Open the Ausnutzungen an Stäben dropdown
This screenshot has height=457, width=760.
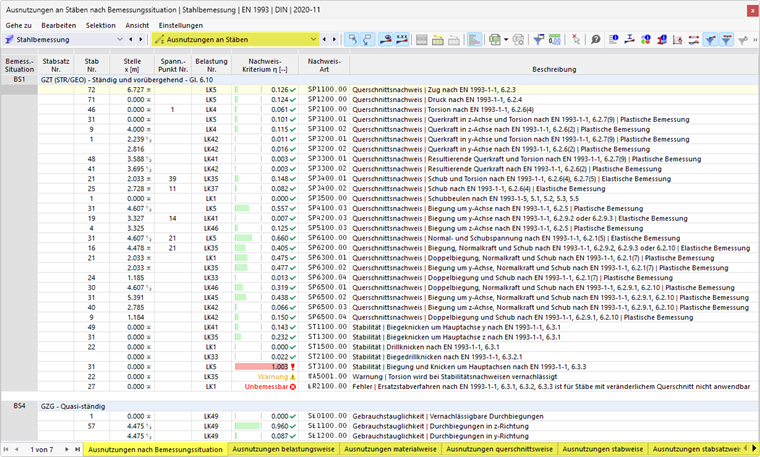point(314,39)
